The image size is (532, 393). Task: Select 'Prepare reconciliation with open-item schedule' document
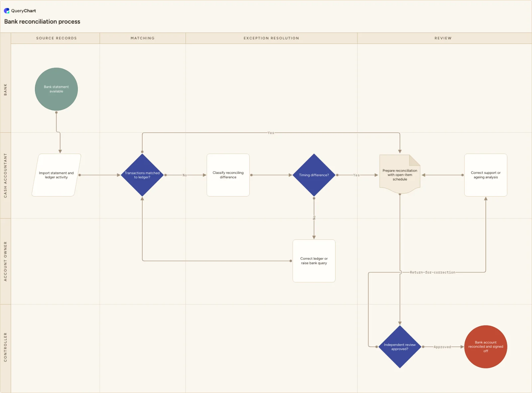coord(400,174)
